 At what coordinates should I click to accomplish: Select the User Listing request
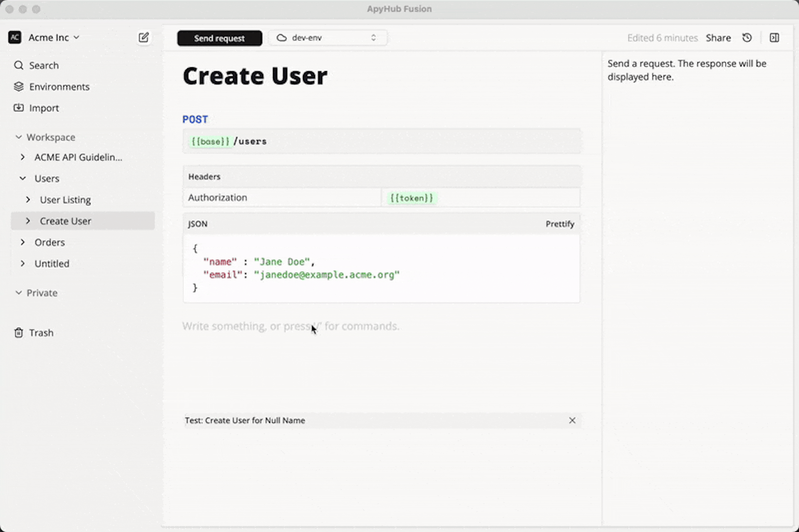[x=65, y=200]
